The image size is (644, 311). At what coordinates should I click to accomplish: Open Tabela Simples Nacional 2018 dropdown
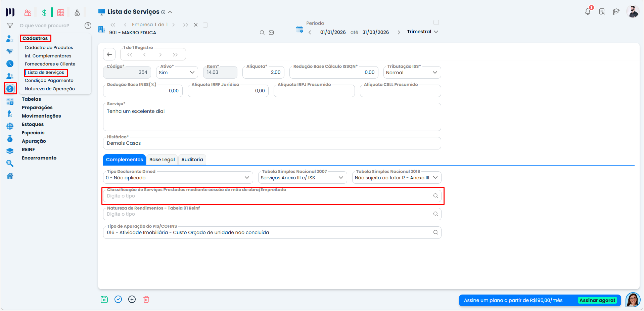[x=397, y=178]
